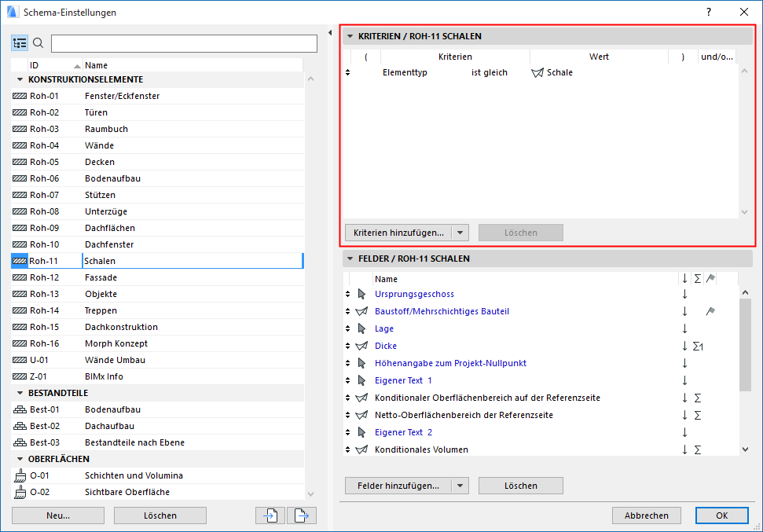
Task: Toggle the scheme tree view icon
Action: (x=20, y=43)
